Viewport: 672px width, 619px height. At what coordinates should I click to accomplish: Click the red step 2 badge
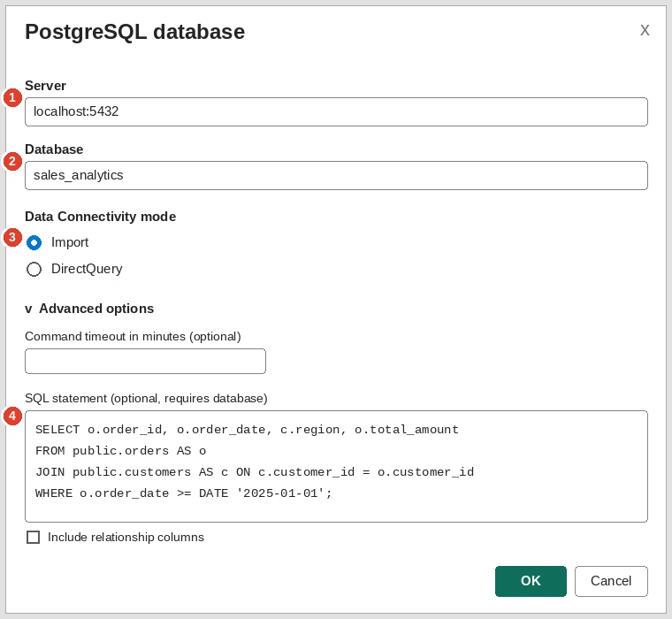(x=13, y=162)
